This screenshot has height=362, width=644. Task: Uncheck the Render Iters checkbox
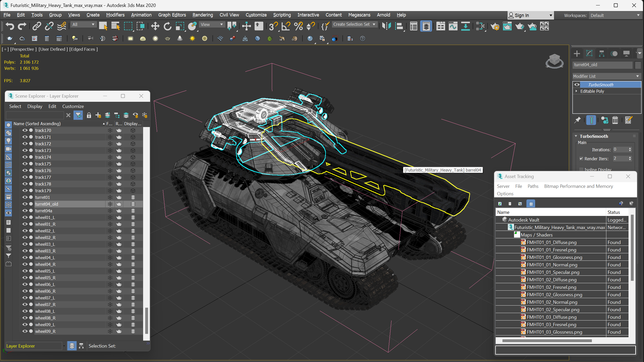[x=581, y=159]
